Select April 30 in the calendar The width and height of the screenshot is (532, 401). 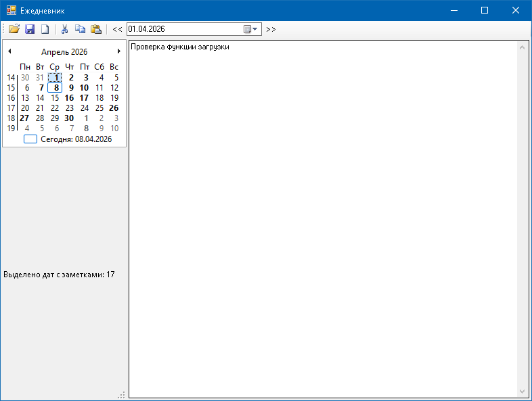69,118
